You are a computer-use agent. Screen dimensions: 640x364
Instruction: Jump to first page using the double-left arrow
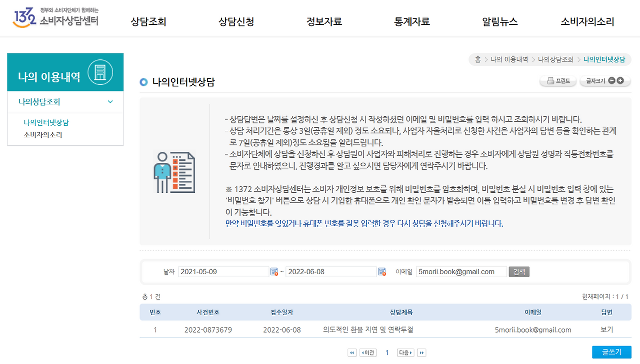click(x=352, y=352)
